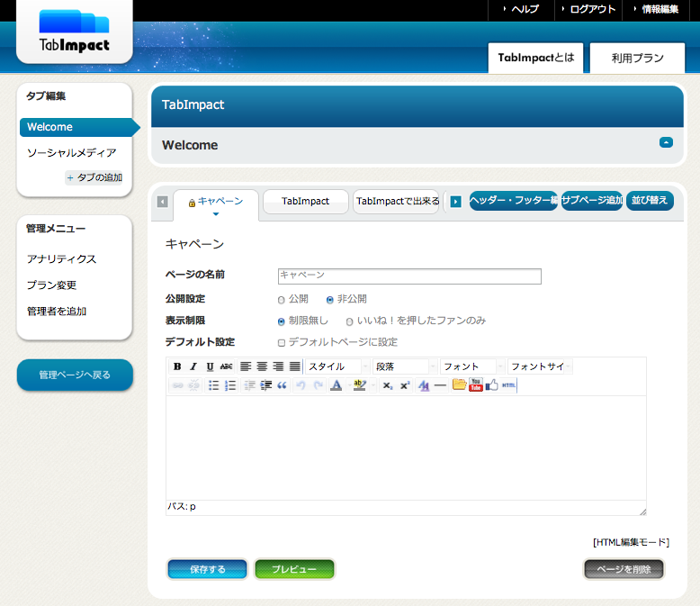Click the ページの名前 text field
This screenshot has width=700, height=606.
[409, 276]
